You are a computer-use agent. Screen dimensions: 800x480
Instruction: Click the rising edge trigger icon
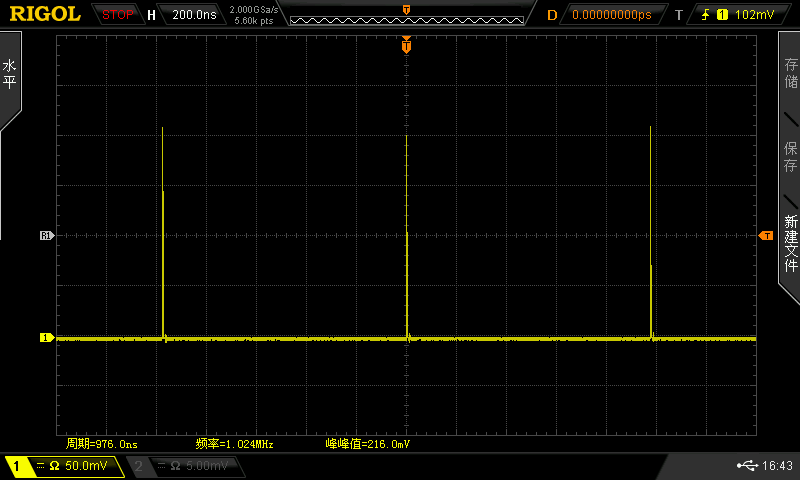(706, 15)
